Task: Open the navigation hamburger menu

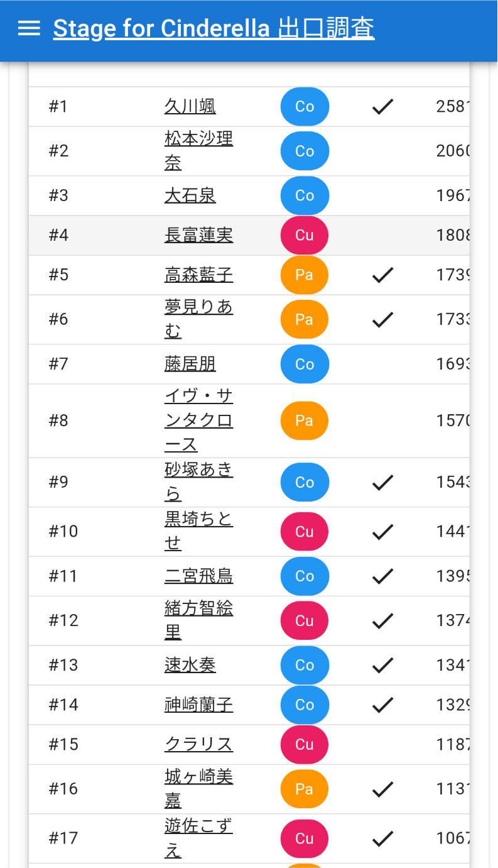Action: pos(28,28)
